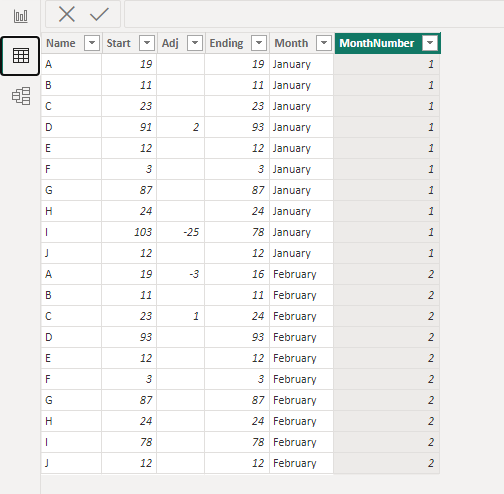Select the MonthNumber column header
Viewport: 504px width, 494px height.
click(387, 43)
